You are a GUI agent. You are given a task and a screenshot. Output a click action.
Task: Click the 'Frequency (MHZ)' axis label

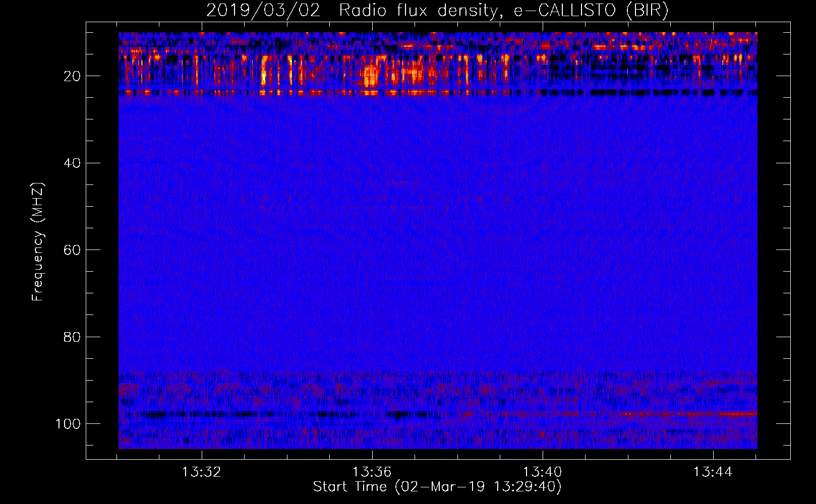click(38, 241)
